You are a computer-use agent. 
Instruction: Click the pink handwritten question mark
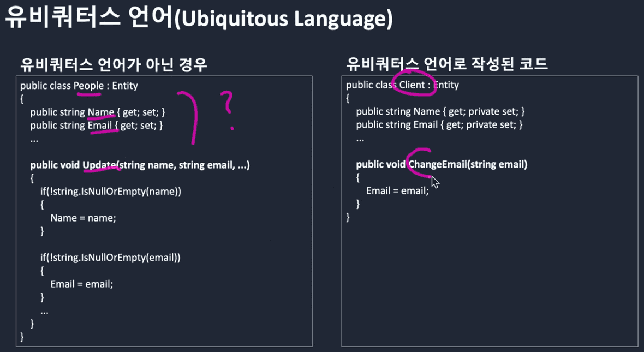point(229,109)
